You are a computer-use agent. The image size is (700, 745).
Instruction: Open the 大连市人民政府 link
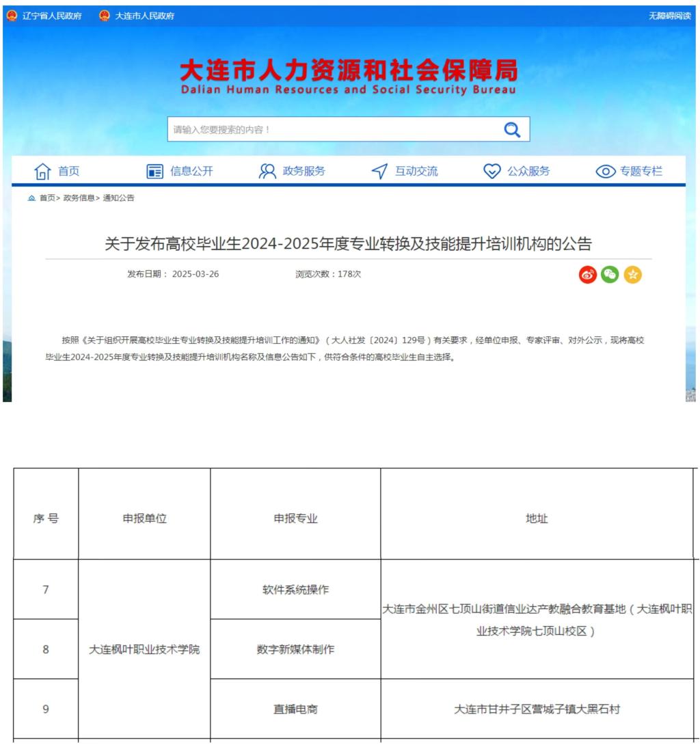click(144, 16)
